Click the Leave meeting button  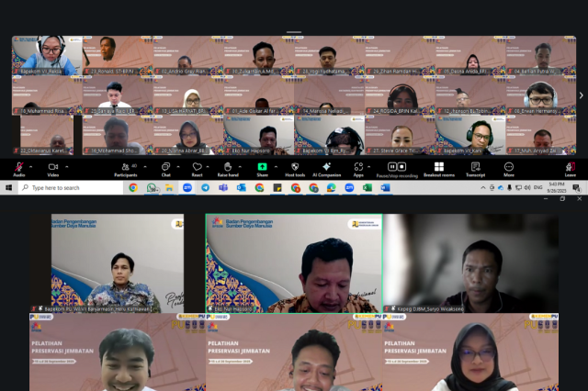(x=570, y=167)
